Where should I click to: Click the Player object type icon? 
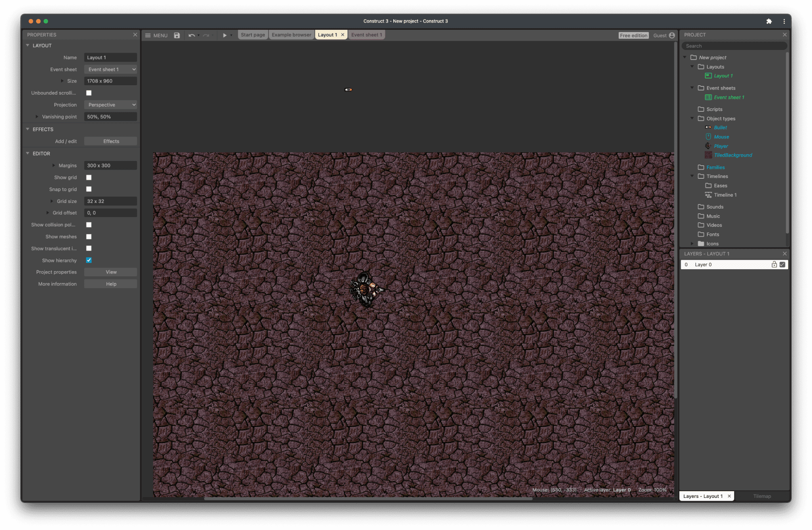pyautogui.click(x=708, y=145)
